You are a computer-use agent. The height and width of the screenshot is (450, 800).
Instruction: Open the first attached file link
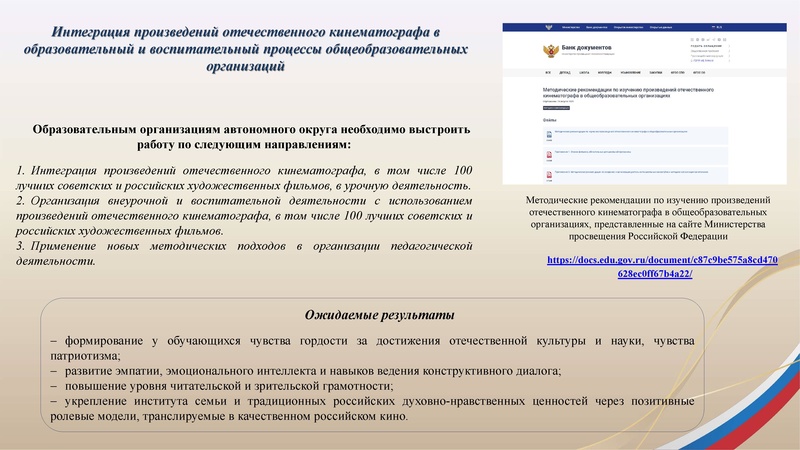click(x=621, y=132)
